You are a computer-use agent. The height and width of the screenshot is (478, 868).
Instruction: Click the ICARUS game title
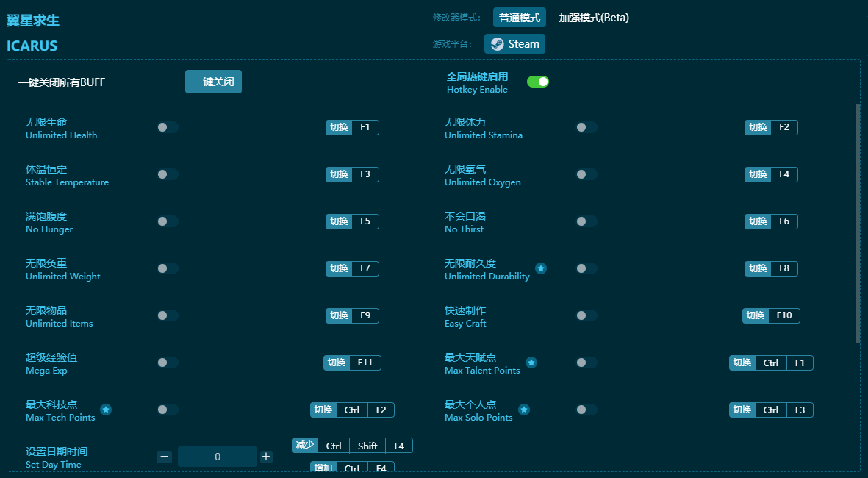tap(32, 46)
